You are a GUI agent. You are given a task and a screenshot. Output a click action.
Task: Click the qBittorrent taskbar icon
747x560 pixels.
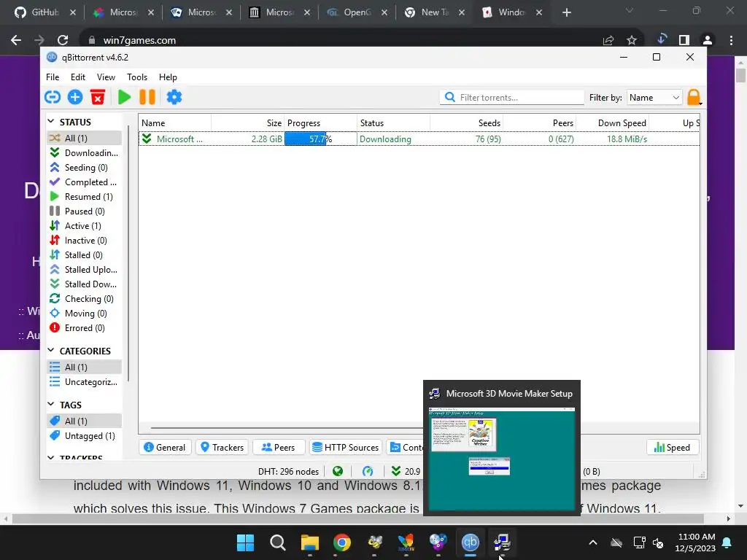tap(471, 542)
